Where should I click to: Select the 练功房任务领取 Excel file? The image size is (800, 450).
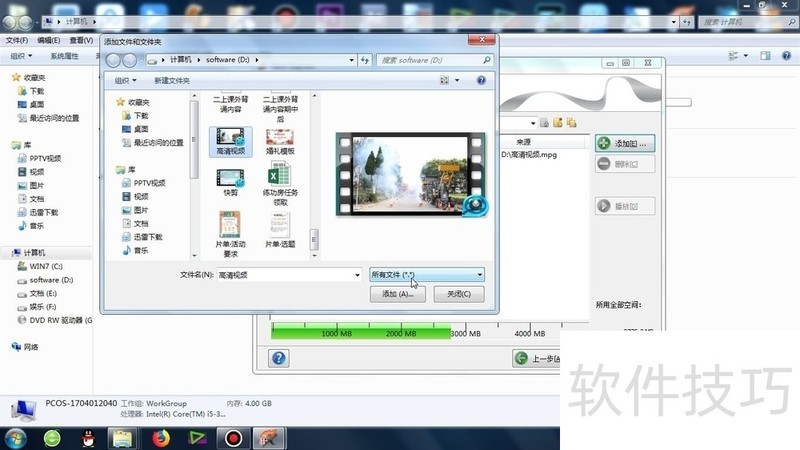[x=280, y=179]
